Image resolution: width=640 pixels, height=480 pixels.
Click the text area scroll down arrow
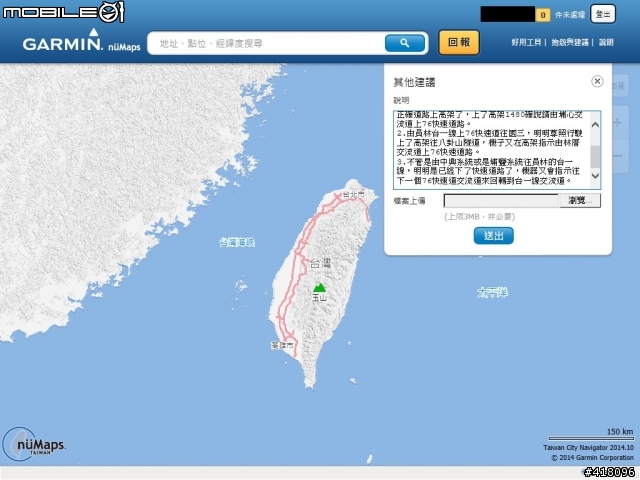[x=595, y=176]
